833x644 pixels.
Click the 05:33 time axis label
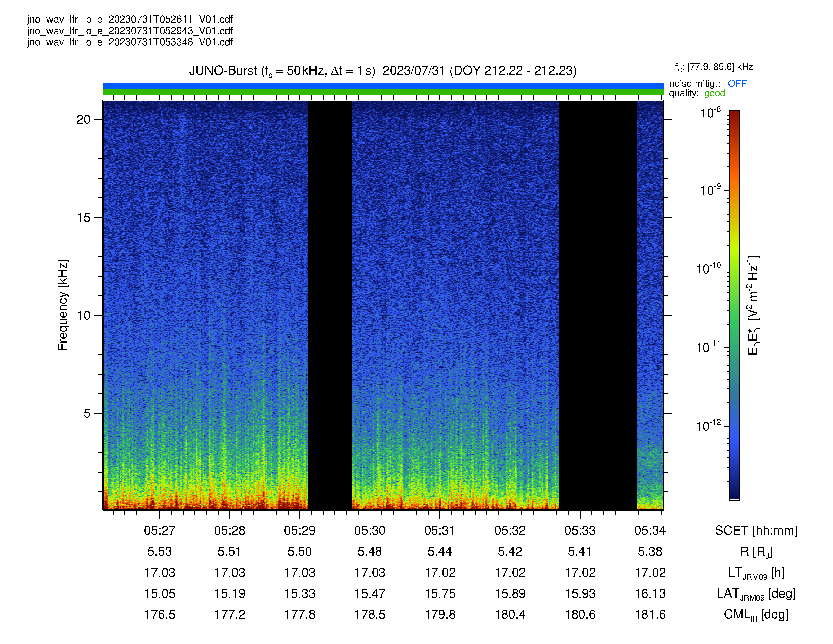pos(580,530)
